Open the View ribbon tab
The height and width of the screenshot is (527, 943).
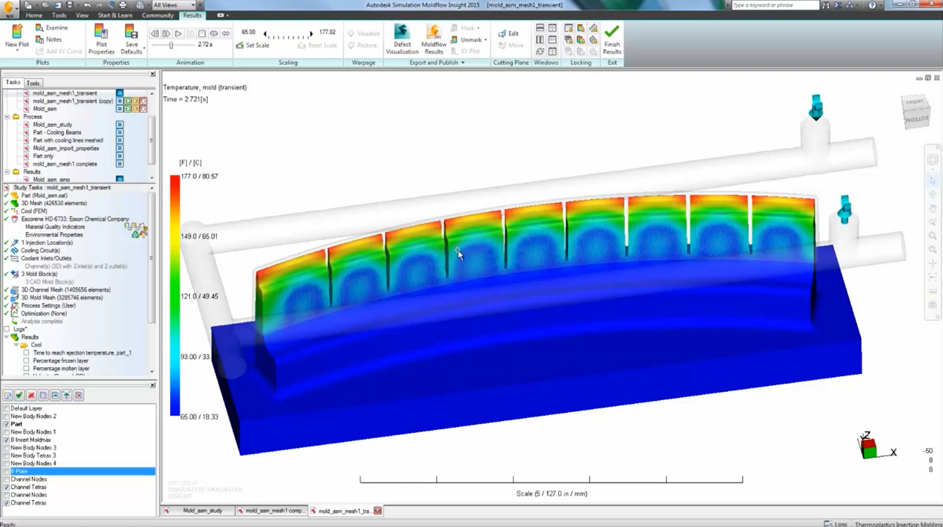(x=82, y=15)
